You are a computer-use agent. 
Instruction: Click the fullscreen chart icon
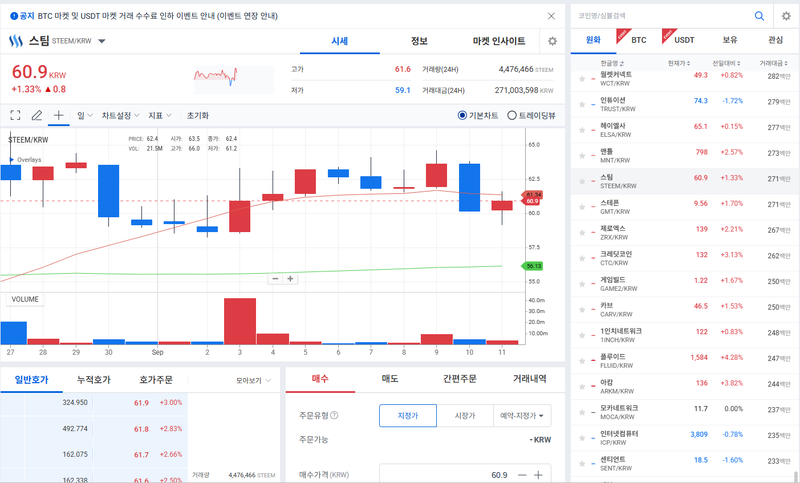(x=15, y=115)
